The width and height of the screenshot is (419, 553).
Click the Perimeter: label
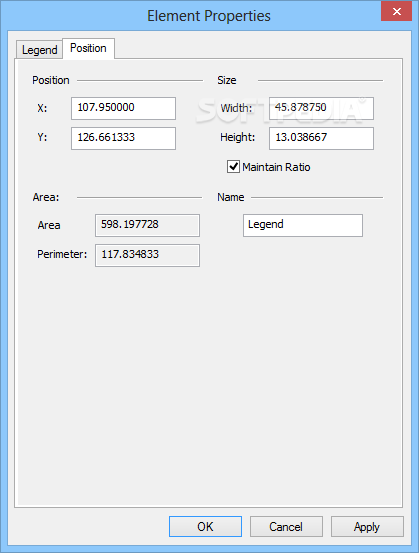[x=62, y=254]
